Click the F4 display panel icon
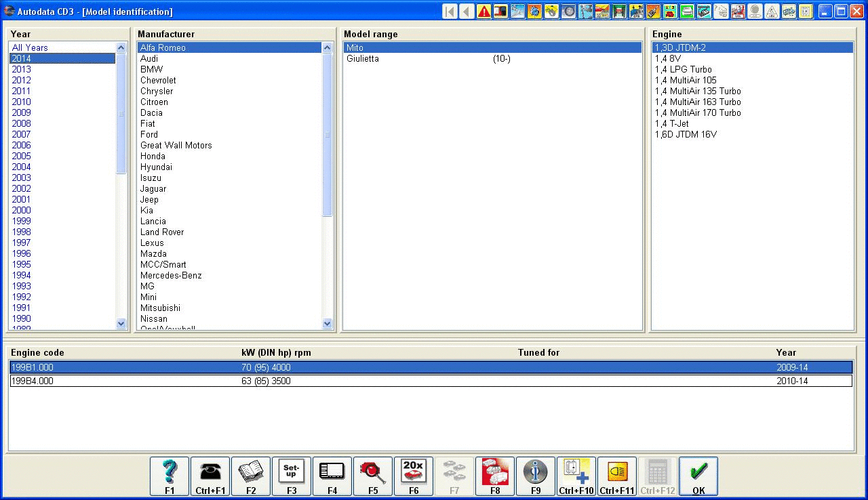The image size is (868, 500). coord(332,474)
